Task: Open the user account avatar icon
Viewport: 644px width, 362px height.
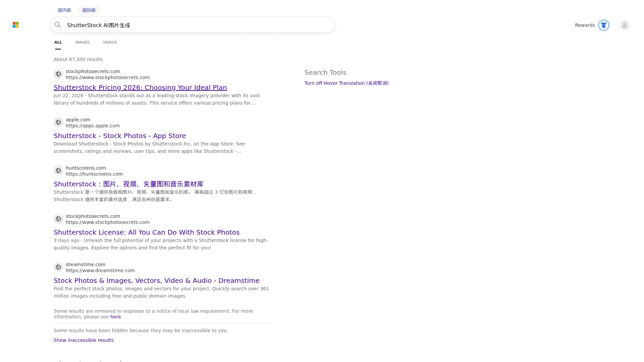Action: (625, 25)
